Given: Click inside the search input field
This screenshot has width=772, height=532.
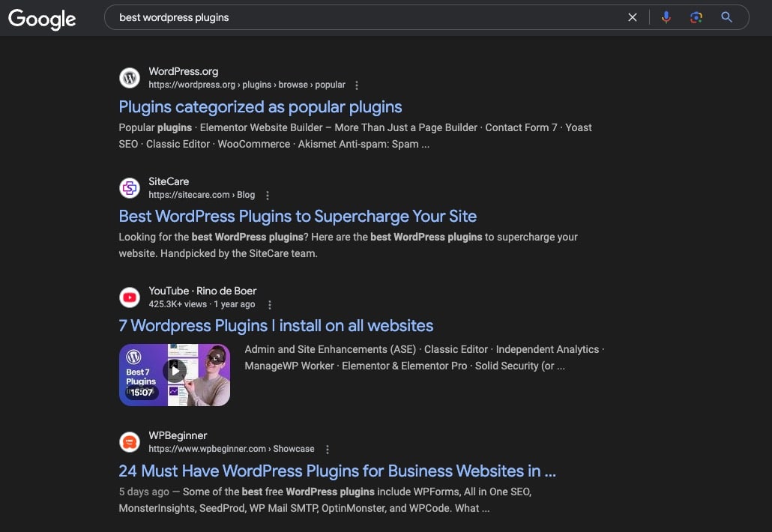Looking at the screenshot, I should pyautogui.click(x=360, y=17).
